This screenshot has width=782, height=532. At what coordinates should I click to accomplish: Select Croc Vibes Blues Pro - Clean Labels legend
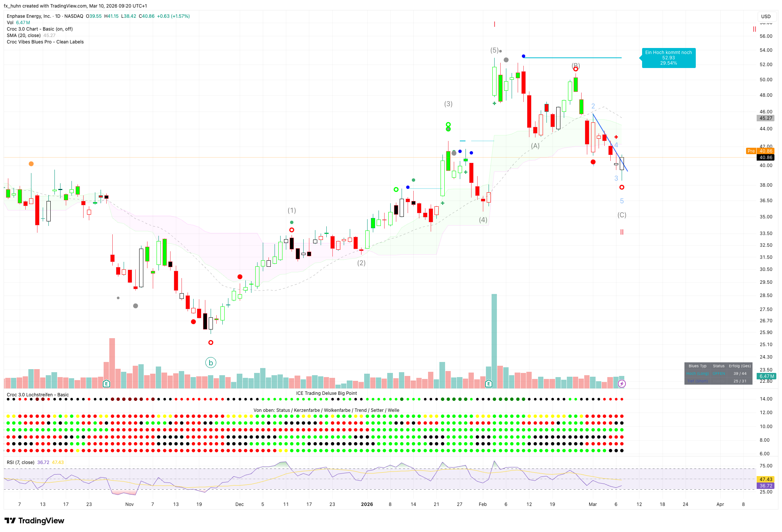click(45, 42)
